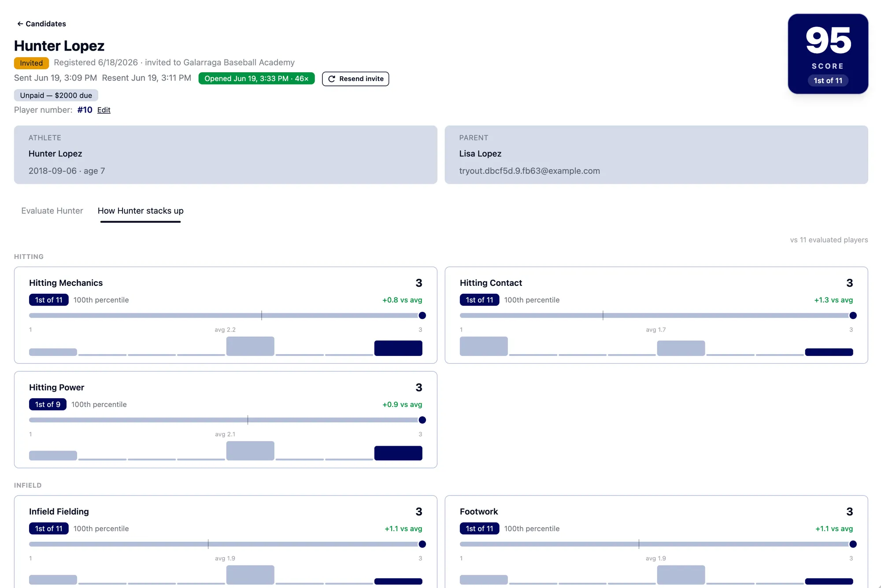Open the Evaluate Hunter tab
The width and height of the screenshot is (881, 588).
point(52,211)
